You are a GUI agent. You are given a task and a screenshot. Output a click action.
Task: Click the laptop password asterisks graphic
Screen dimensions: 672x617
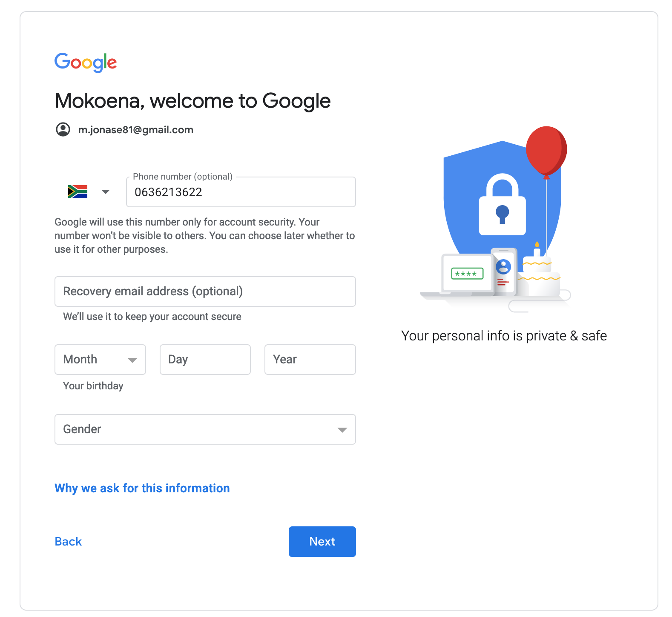point(467,274)
